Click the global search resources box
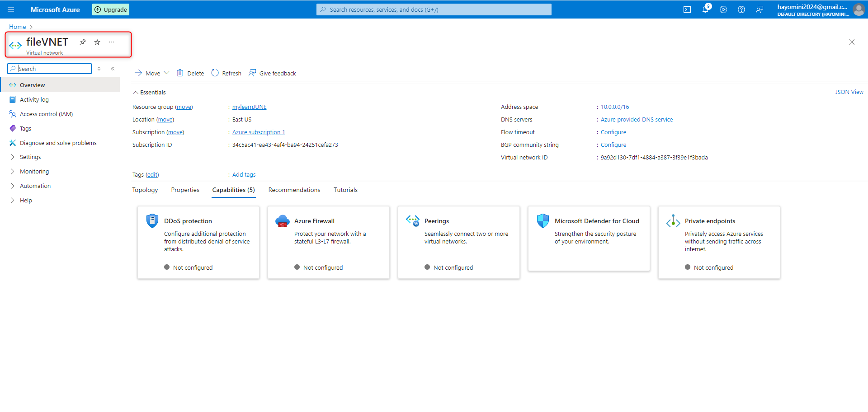 pos(434,9)
